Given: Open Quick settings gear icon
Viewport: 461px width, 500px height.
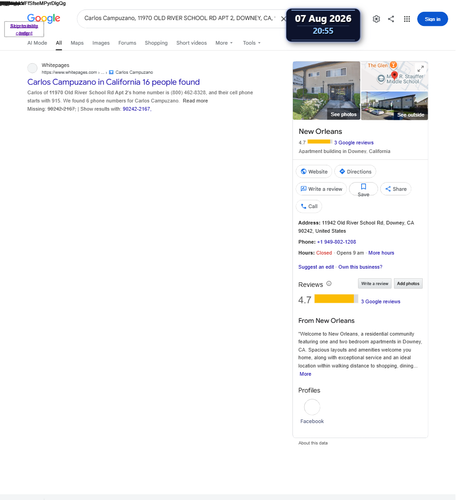Looking at the screenshot, I should click(376, 19).
